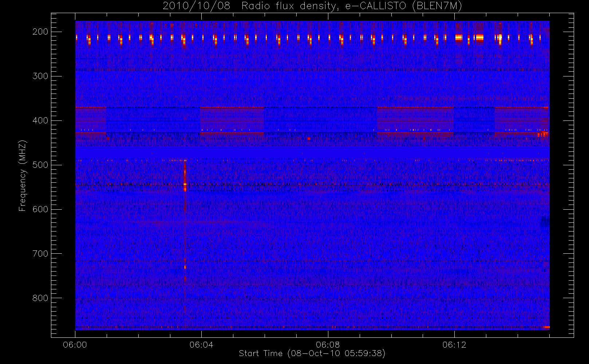The width and height of the screenshot is (589, 364).
Task: Click the small red spot near 440 MHz after 06:07
Action: point(309,138)
